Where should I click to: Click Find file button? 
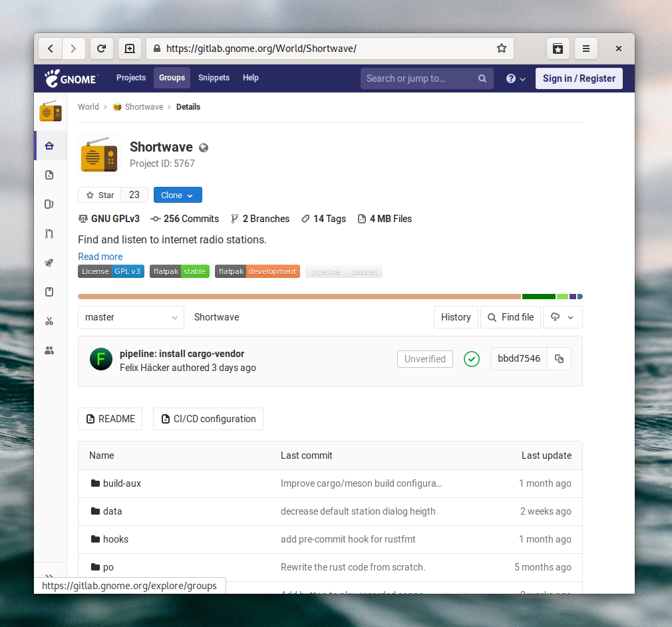click(510, 317)
